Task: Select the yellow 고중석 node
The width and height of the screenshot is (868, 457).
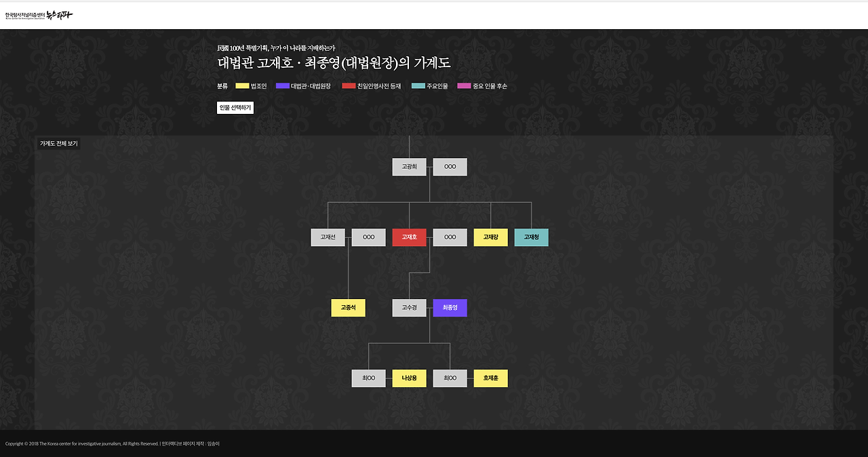Action: pos(348,307)
